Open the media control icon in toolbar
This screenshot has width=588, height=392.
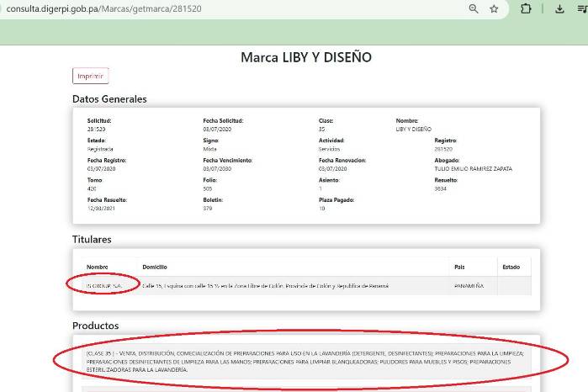[x=582, y=8]
